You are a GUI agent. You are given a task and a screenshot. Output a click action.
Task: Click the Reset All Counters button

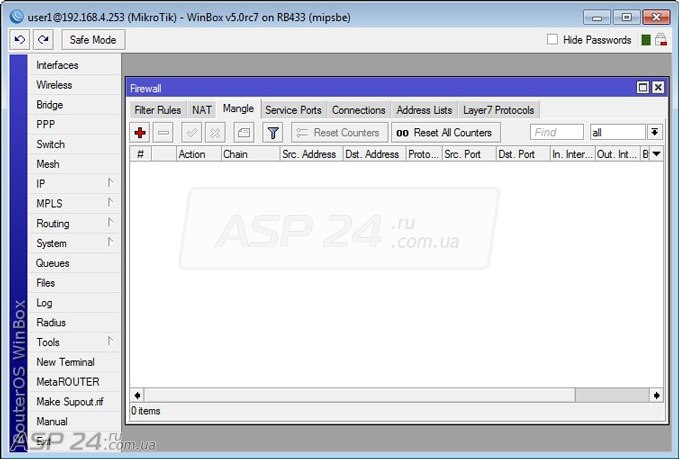446,133
